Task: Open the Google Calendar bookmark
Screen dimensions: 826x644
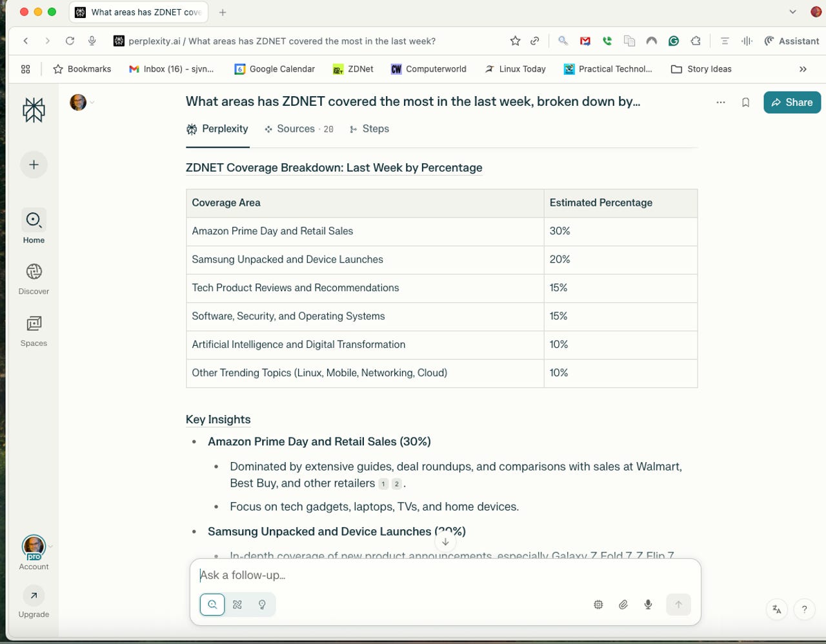Action: 274,69
